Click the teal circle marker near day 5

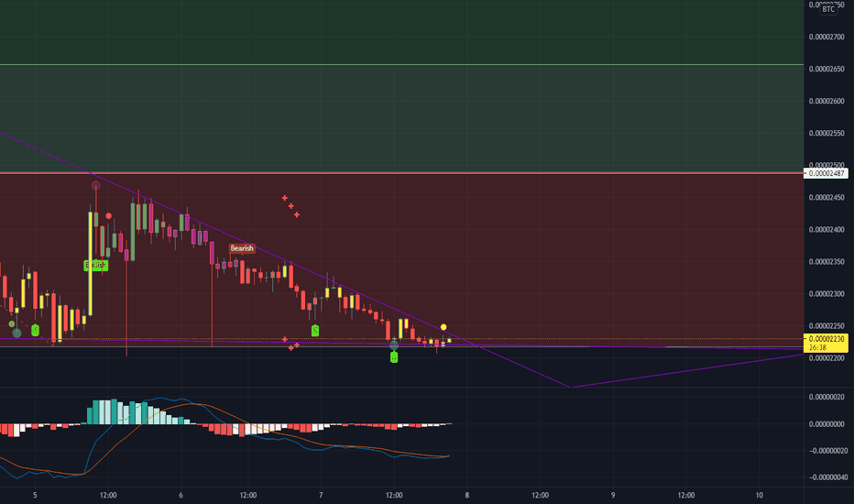point(16,333)
